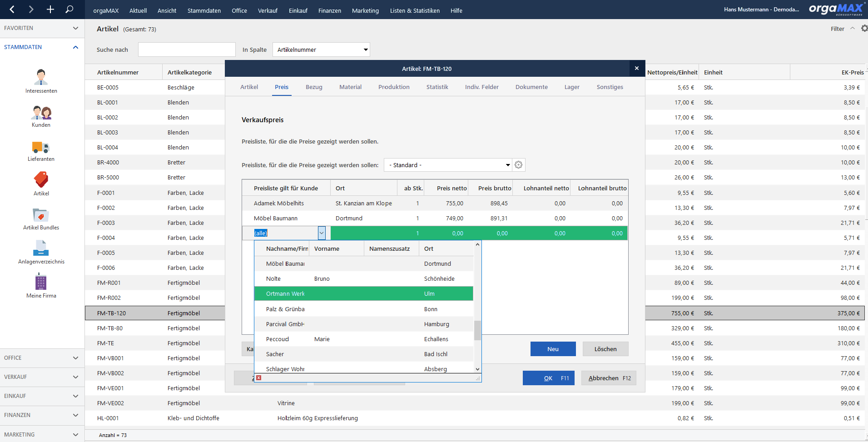Add new item with the plus icon

coord(50,9)
